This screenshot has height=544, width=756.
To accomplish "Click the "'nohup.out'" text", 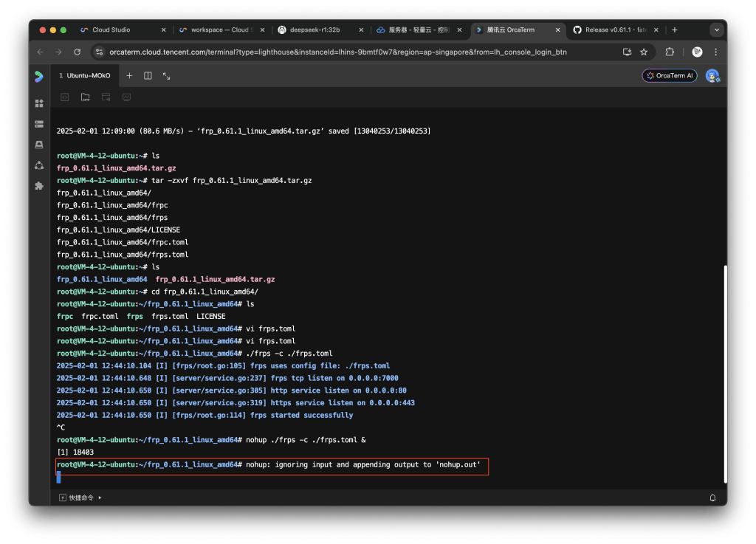I will pos(458,465).
